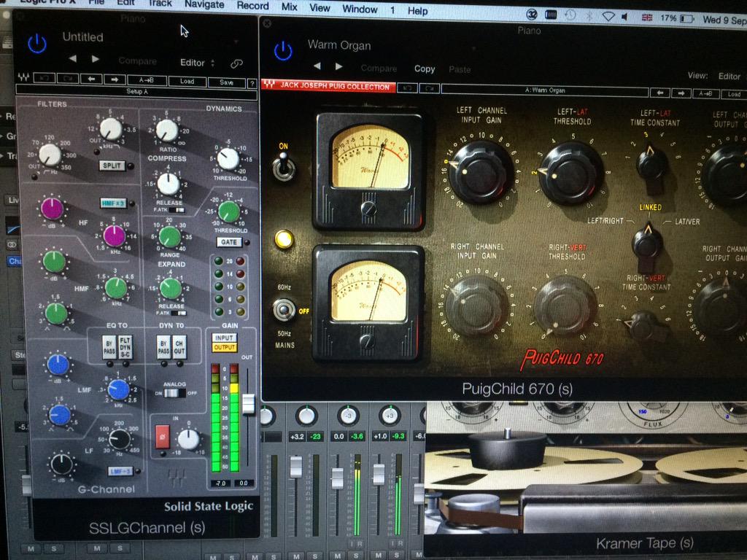
Task: Toggle EQ TO BY PASS button
Action: coord(109,347)
